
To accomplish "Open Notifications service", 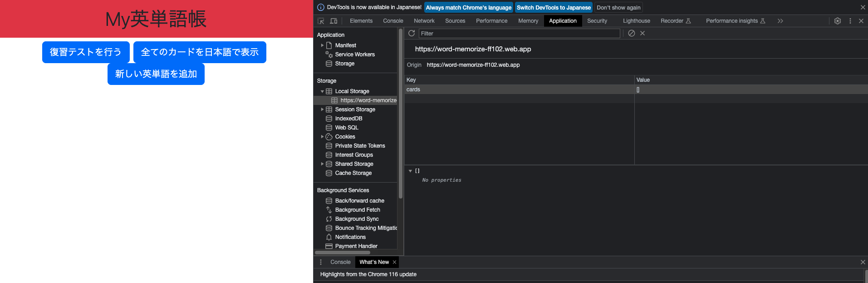I will coord(350,237).
